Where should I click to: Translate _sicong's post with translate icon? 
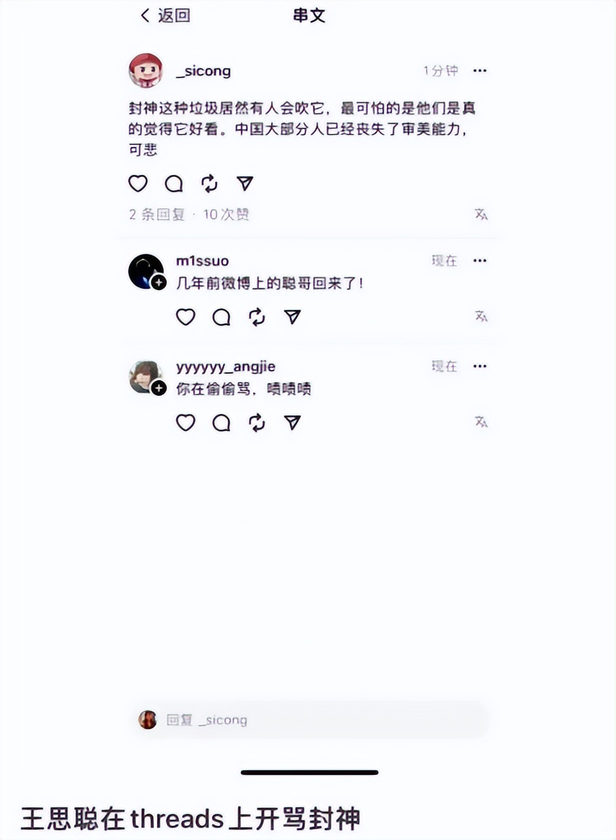point(481,214)
